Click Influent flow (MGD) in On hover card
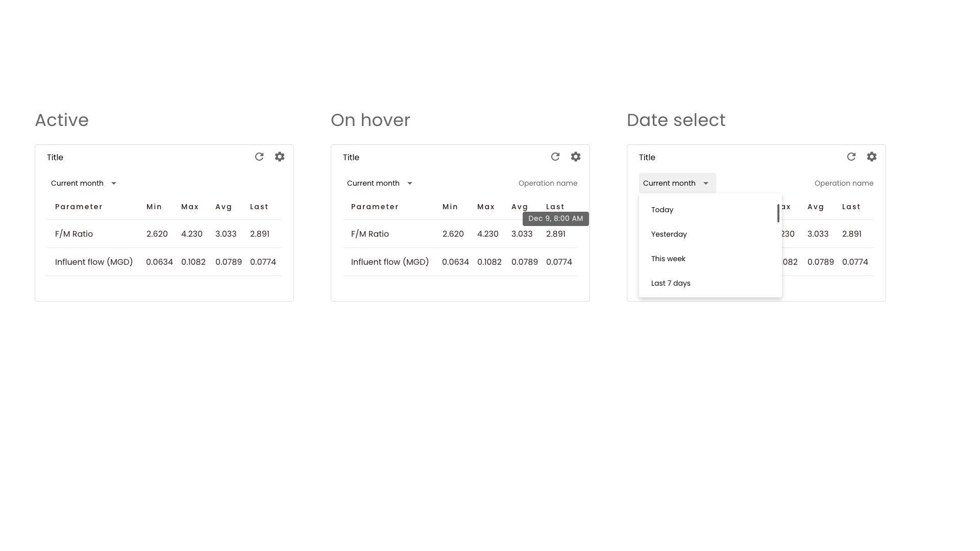Screen dimensions: 980x551 (x=389, y=262)
